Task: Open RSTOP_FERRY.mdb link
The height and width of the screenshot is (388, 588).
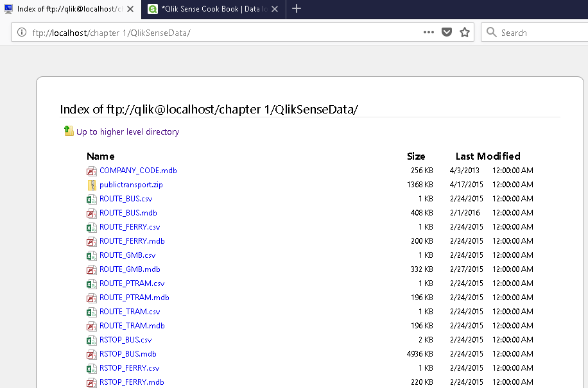Action: (x=132, y=382)
